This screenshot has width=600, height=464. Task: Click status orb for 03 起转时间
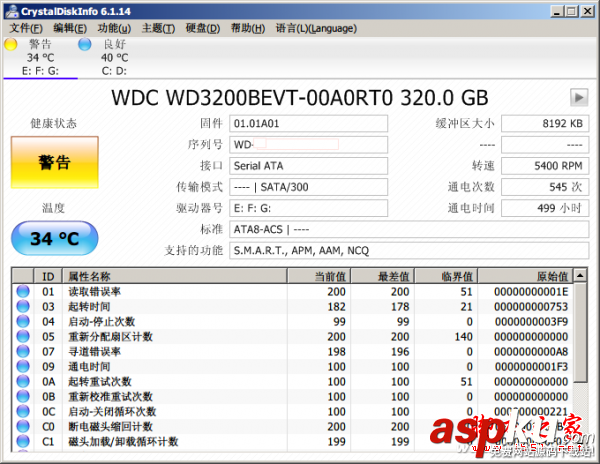tap(23, 306)
